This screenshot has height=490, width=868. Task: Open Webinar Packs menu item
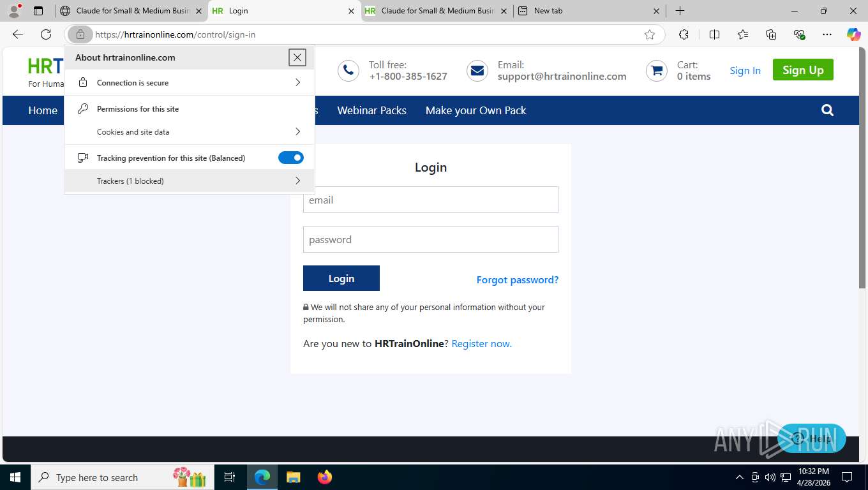(x=371, y=110)
